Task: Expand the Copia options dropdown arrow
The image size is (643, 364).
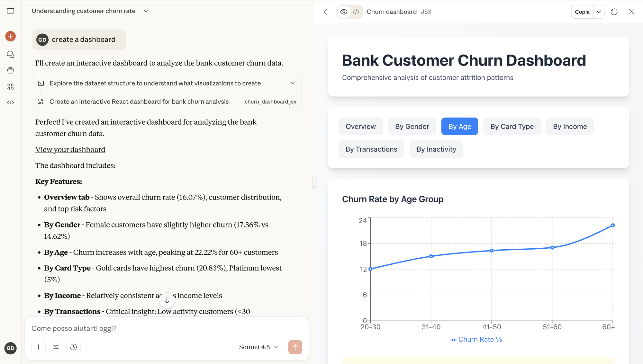Action: [x=599, y=12]
